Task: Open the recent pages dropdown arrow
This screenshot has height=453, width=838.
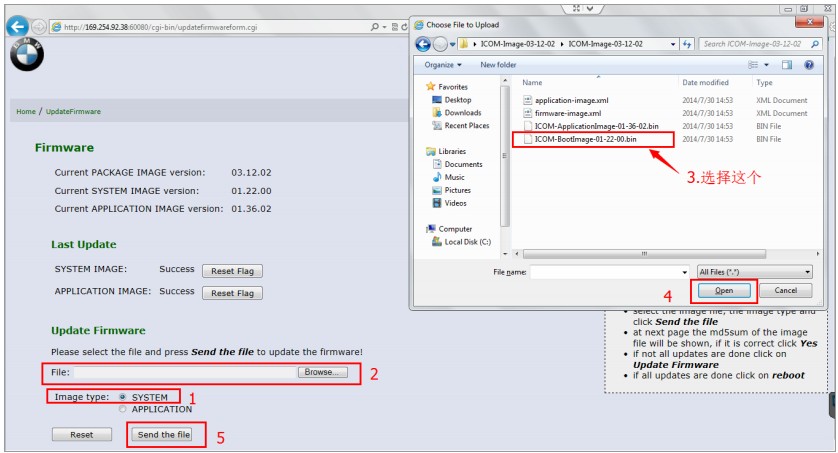Action: pyautogui.click(x=452, y=44)
